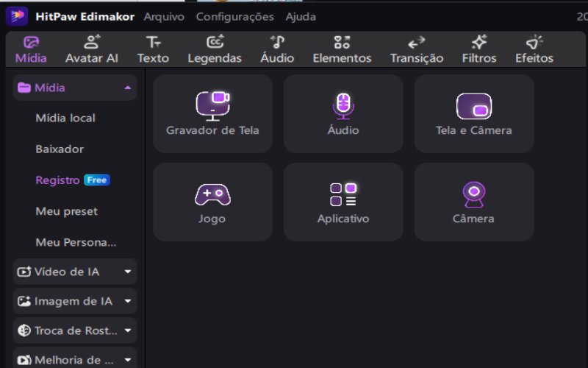
Task: Select the Tela e Câmera recording option
Action: (473, 113)
